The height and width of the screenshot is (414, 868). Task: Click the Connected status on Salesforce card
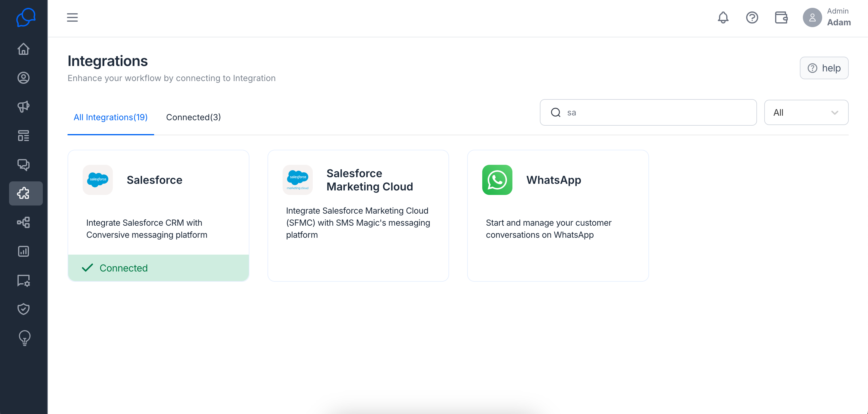158,268
